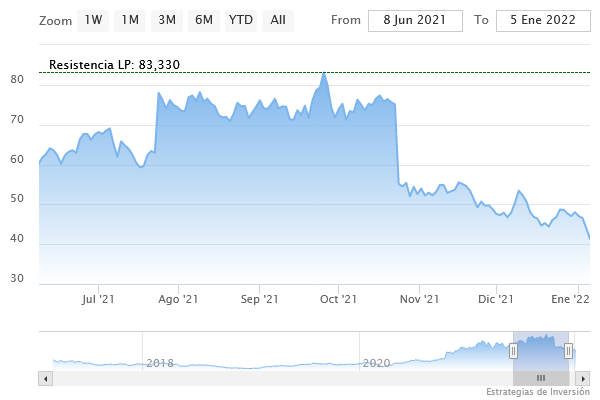600x400 pixels.
Task: Switch zoom to 6M range
Action: 204,20
